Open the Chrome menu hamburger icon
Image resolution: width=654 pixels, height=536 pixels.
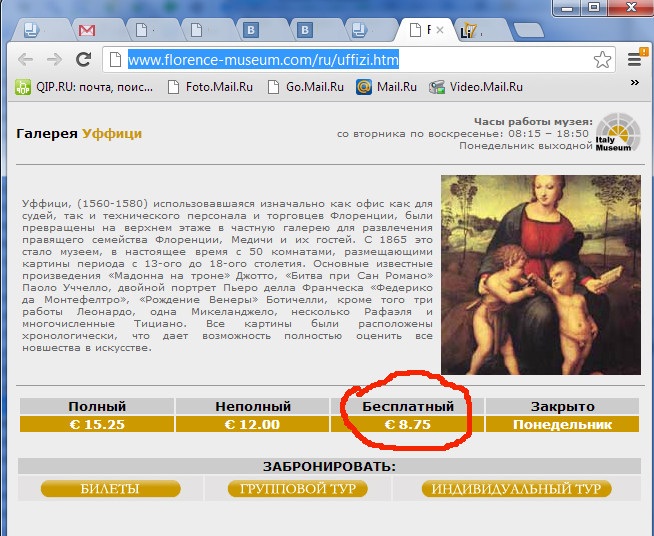[x=636, y=58]
